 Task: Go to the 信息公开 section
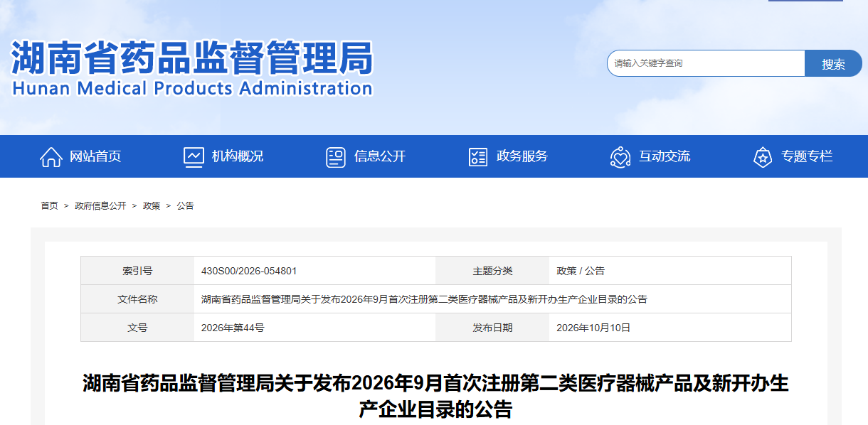(x=380, y=156)
